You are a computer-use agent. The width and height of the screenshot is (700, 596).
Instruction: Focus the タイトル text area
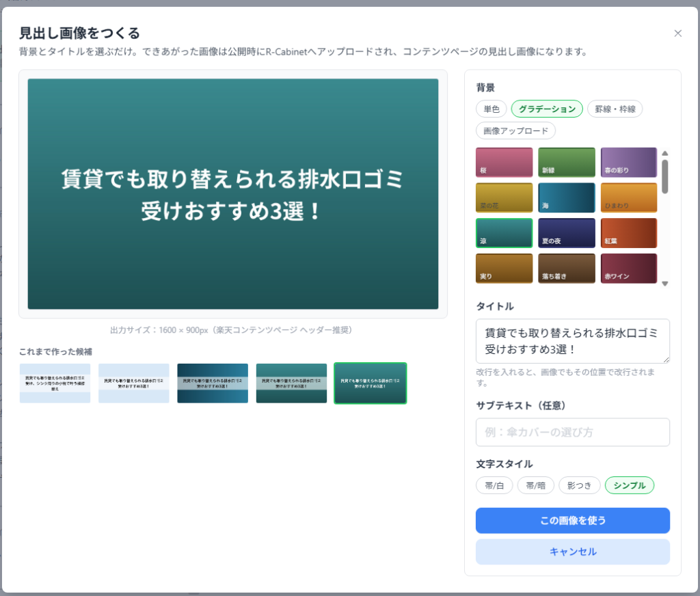pos(572,341)
